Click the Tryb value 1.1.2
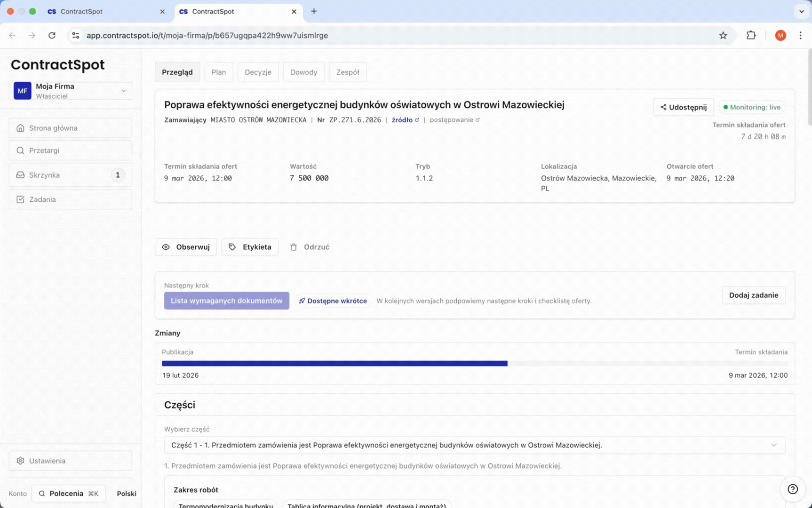 coord(424,178)
